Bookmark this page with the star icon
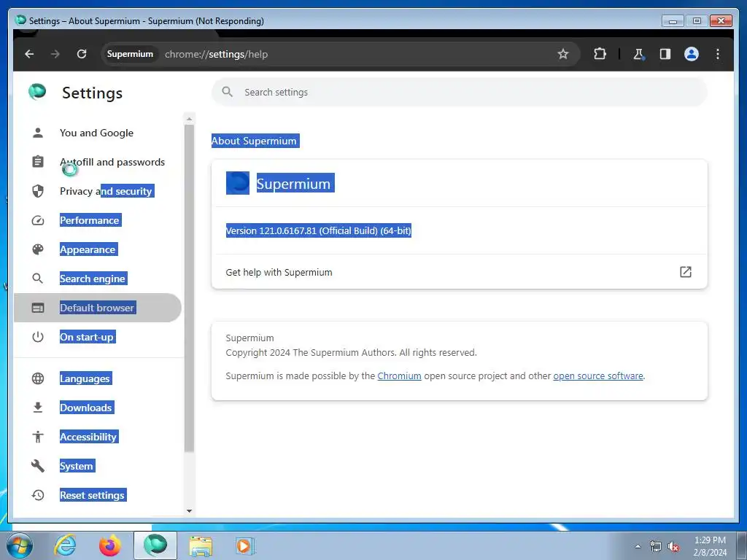Screen dimensions: 747x560 (562, 54)
